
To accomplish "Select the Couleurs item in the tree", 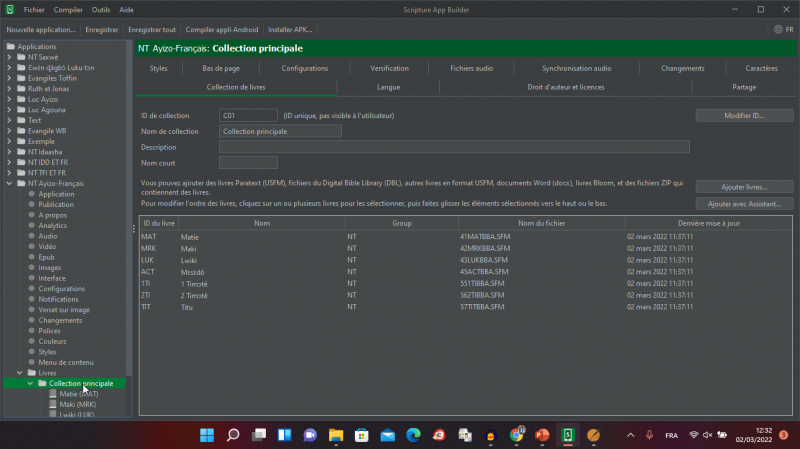I will [x=52, y=341].
